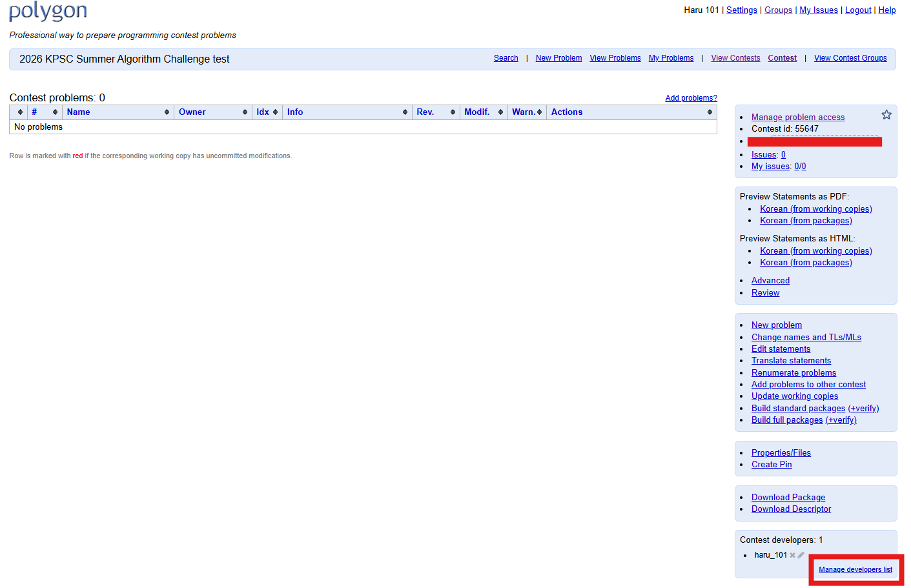Open Manage problem access
Image resolution: width=911 pixels, height=588 pixels.
point(798,117)
